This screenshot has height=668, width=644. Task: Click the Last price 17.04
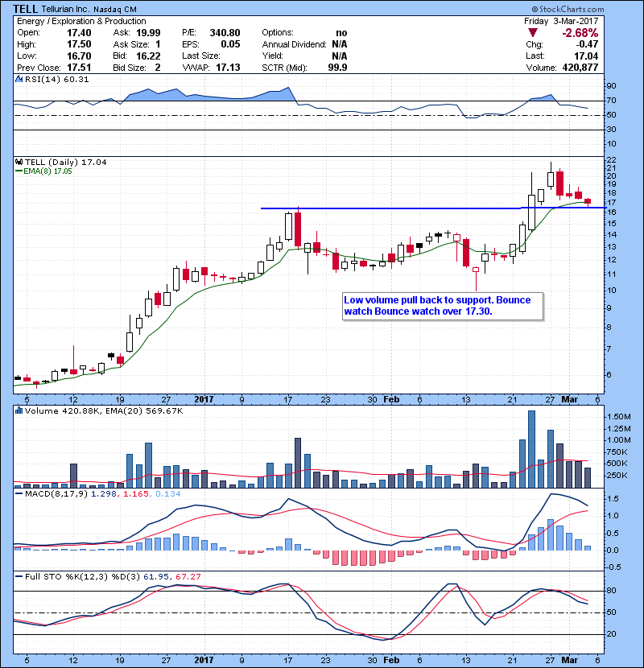click(x=586, y=56)
